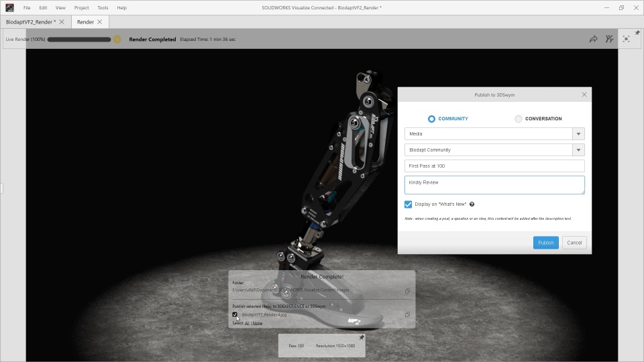Click the share arrow icon in render toolbar

coord(594,39)
